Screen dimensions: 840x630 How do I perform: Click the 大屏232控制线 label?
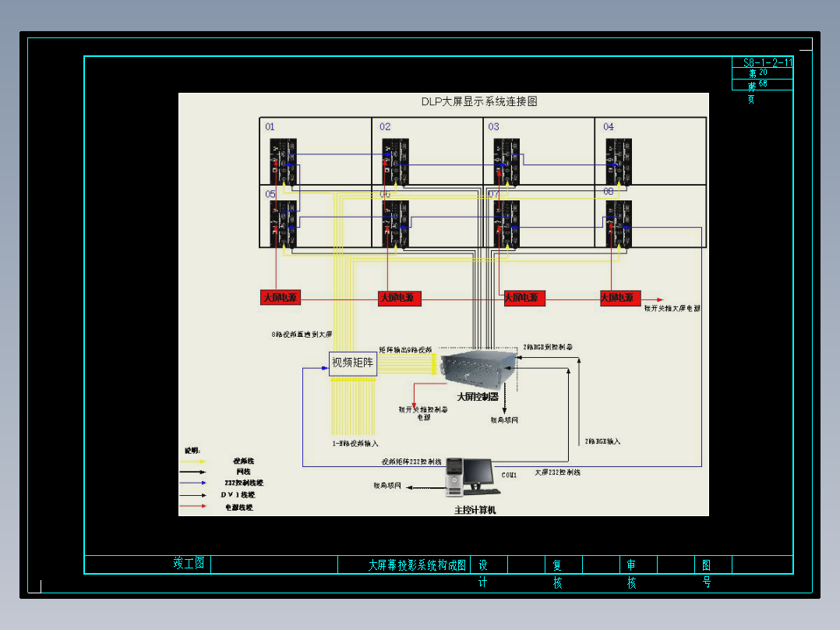click(x=558, y=472)
